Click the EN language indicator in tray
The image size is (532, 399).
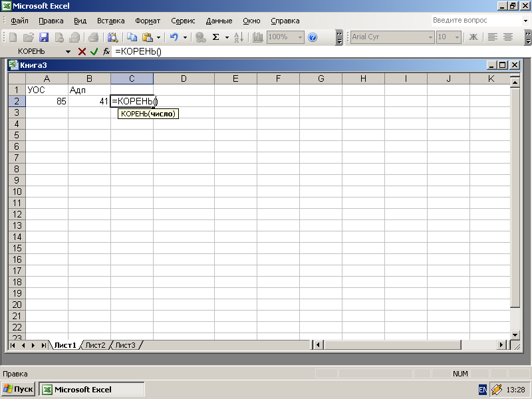pos(483,390)
